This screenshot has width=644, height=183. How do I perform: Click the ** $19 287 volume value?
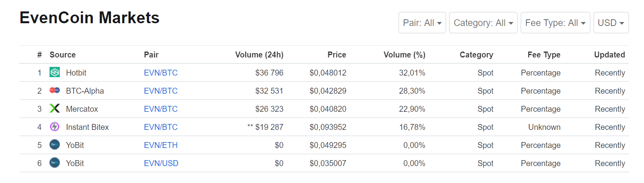[x=265, y=127]
